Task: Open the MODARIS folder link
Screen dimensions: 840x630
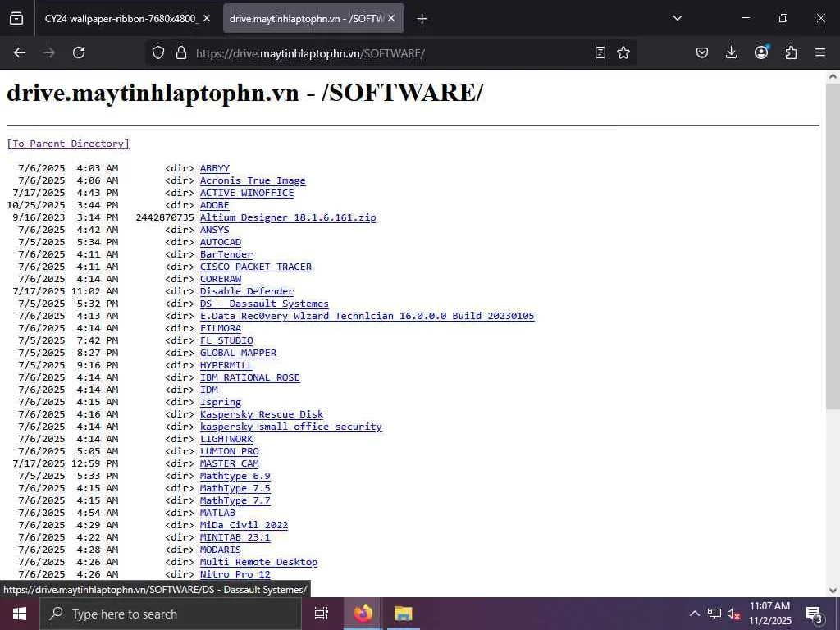Action: (x=221, y=550)
